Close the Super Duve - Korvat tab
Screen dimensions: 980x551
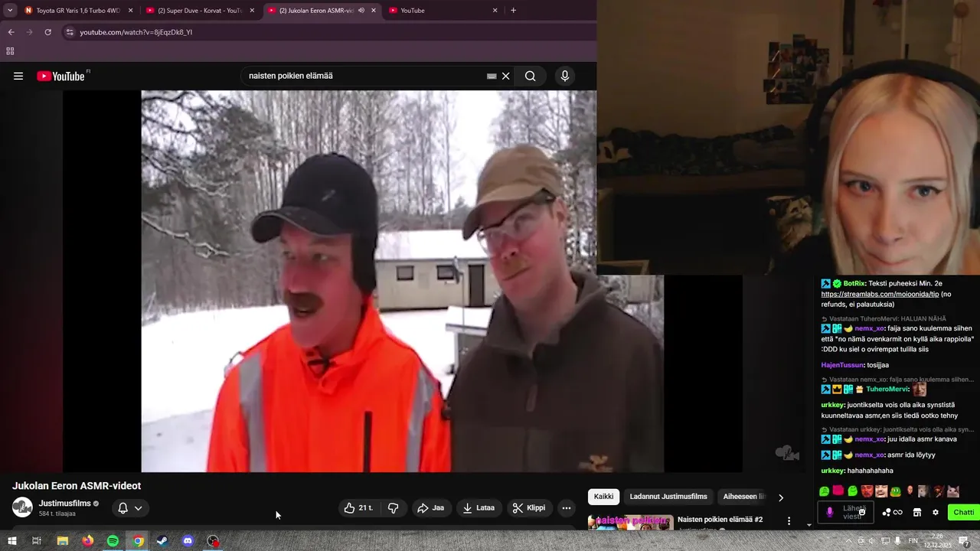coord(252,11)
